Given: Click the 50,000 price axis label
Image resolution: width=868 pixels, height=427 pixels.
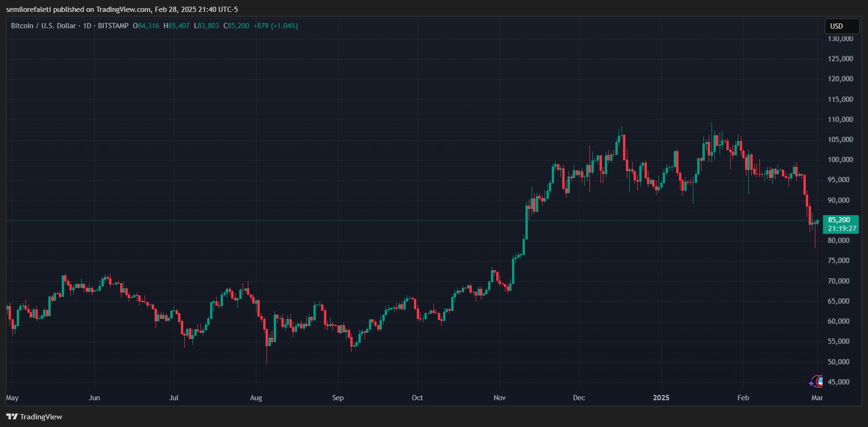Looking at the screenshot, I should pyautogui.click(x=839, y=362).
